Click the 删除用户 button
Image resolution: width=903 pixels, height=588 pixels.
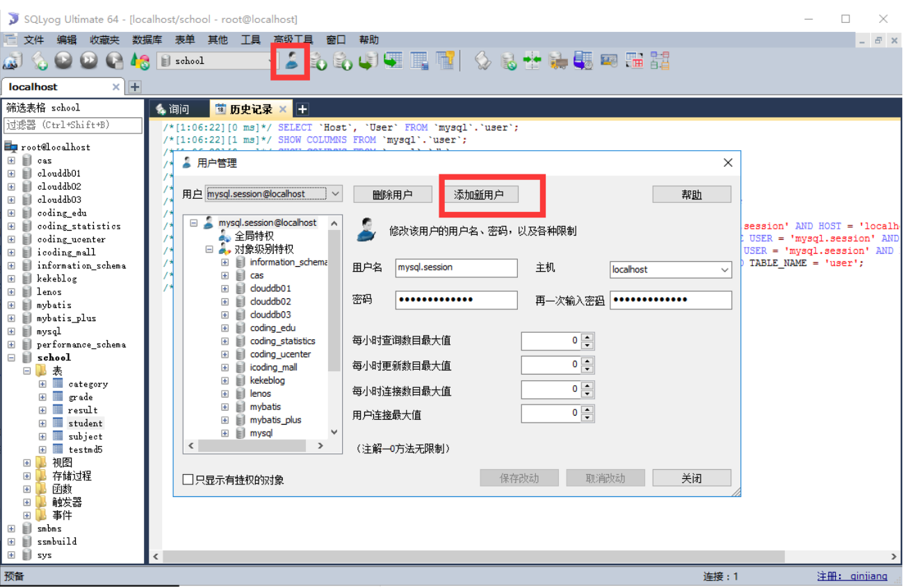pyautogui.click(x=393, y=195)
